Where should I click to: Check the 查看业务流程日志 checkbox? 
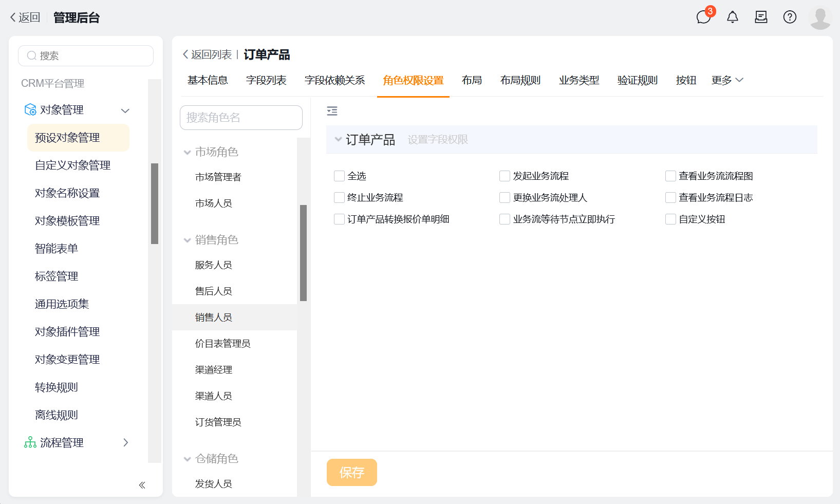(x=670, y=198)
